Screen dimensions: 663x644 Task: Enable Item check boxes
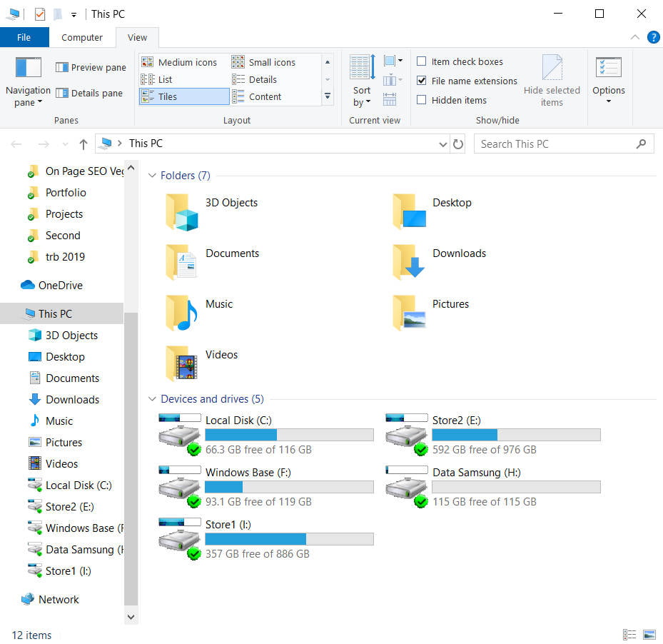421,61
